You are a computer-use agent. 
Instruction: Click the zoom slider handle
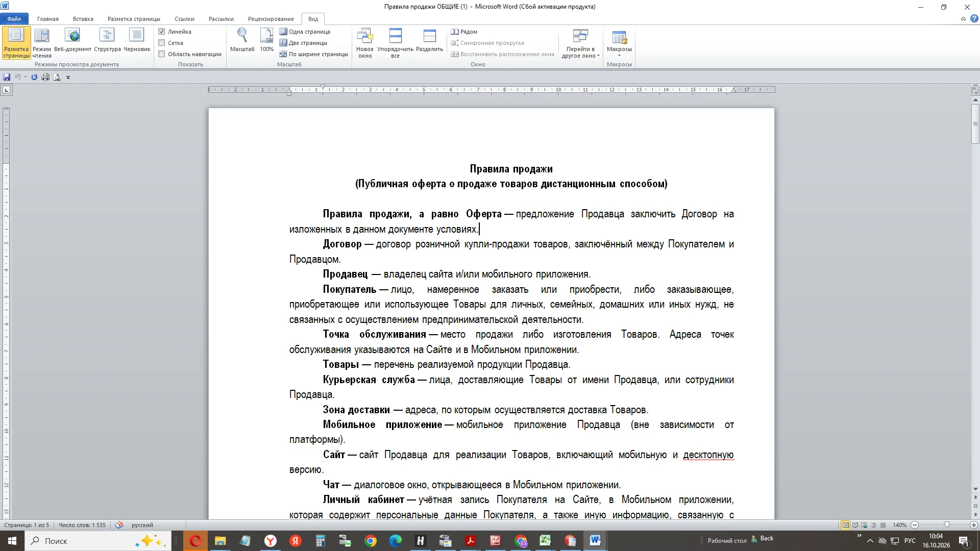click(x=947, y=525)
